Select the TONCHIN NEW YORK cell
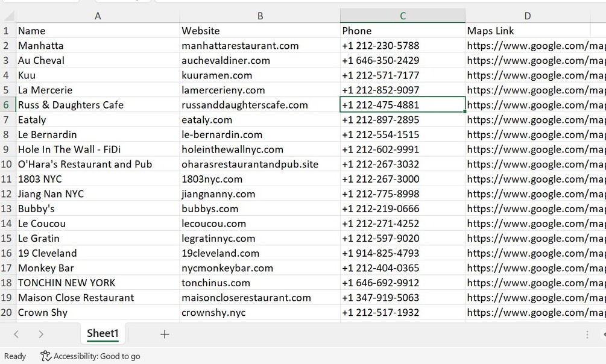 click(98, 283)
